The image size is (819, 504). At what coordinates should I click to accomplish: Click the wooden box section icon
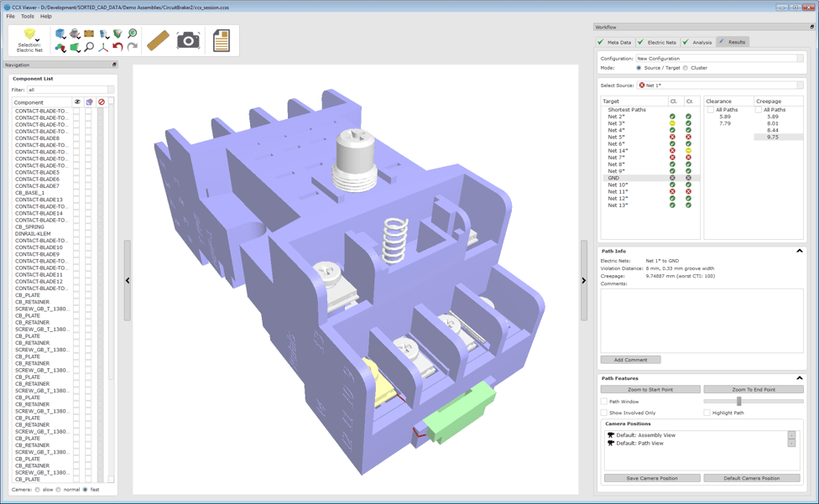tap(89, 34)
